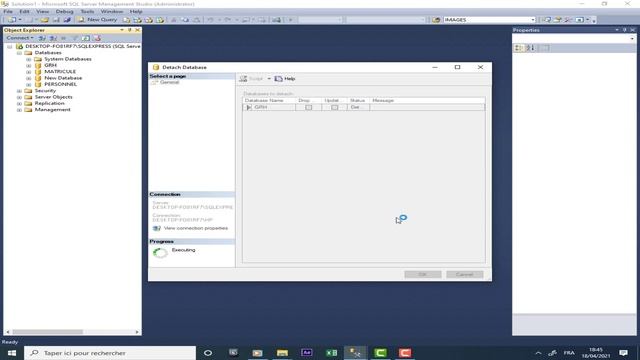Click the taskbar search box Taper ici pour rechercher
Image resolution: width=640 pixels, height=360 pixels.
pos(110,353)
